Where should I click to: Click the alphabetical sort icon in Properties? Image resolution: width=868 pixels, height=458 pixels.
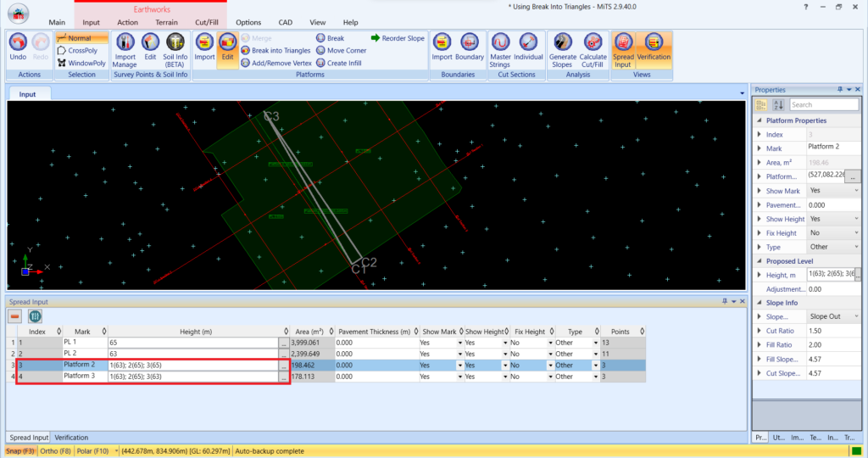pos(778,104)
